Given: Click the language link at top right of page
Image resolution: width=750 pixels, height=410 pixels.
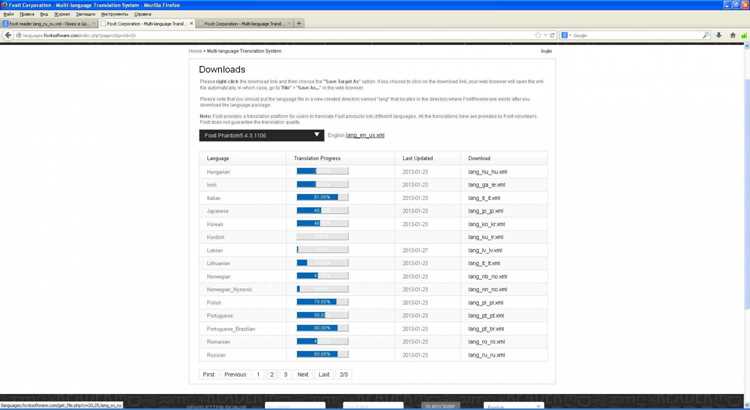Looking at the screenshot, I should 546,51.
